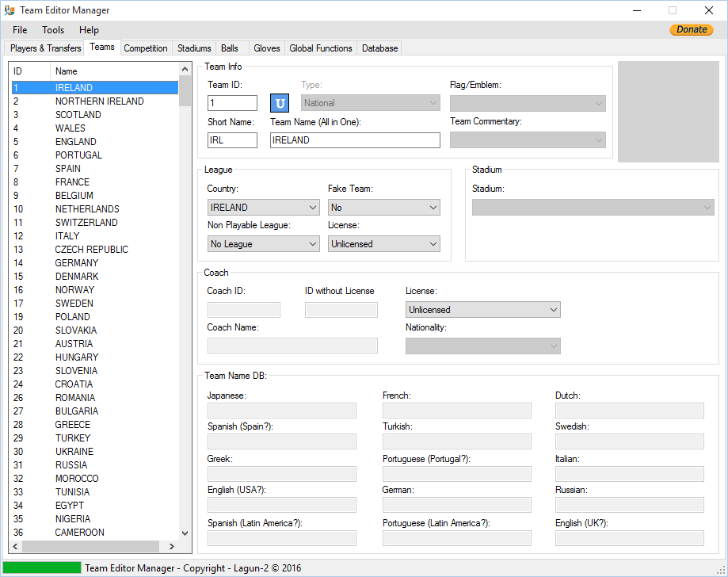Click the green progress bar in status bar
Screen dimensions: 728x577
pyautogui.click(x=42, y=567)
